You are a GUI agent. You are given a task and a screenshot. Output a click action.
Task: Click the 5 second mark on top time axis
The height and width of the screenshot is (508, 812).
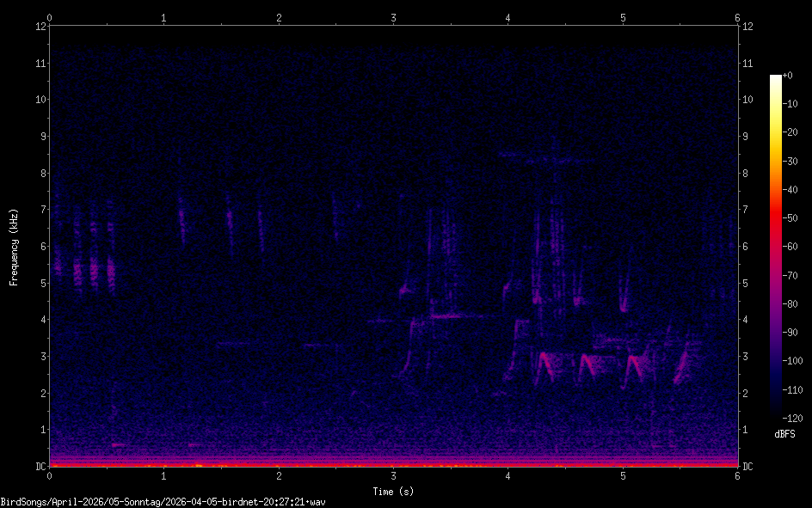coord(623,17)
